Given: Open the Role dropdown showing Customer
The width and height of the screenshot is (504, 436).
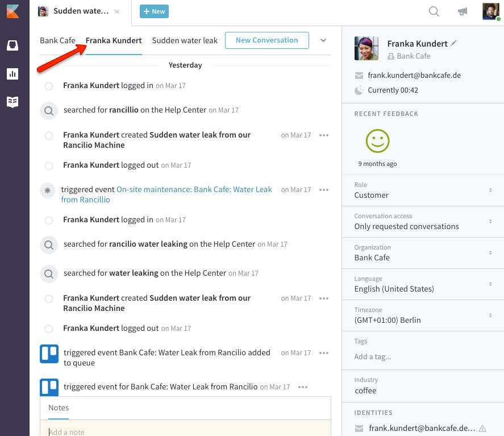Looking at the screenshot, I should (423, 190).
